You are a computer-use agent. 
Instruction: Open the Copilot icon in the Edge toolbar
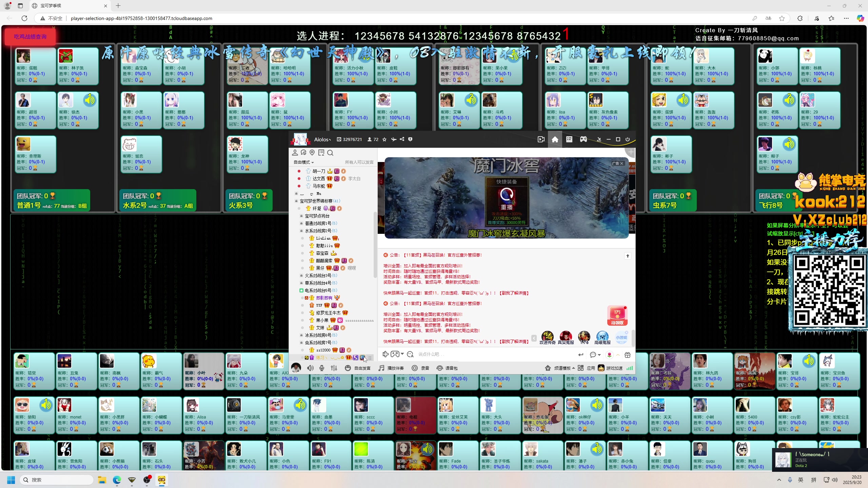(x=860, y=18)
